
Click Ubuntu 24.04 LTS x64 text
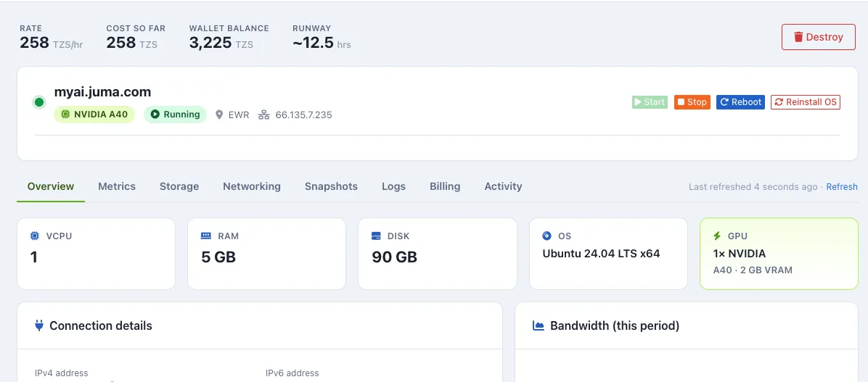pos(601,254)
